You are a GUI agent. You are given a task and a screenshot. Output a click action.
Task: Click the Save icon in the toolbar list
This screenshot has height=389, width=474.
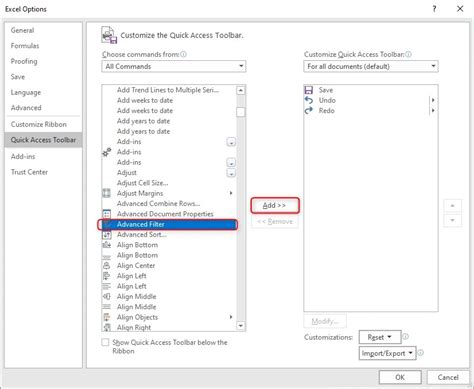(309, 90)
